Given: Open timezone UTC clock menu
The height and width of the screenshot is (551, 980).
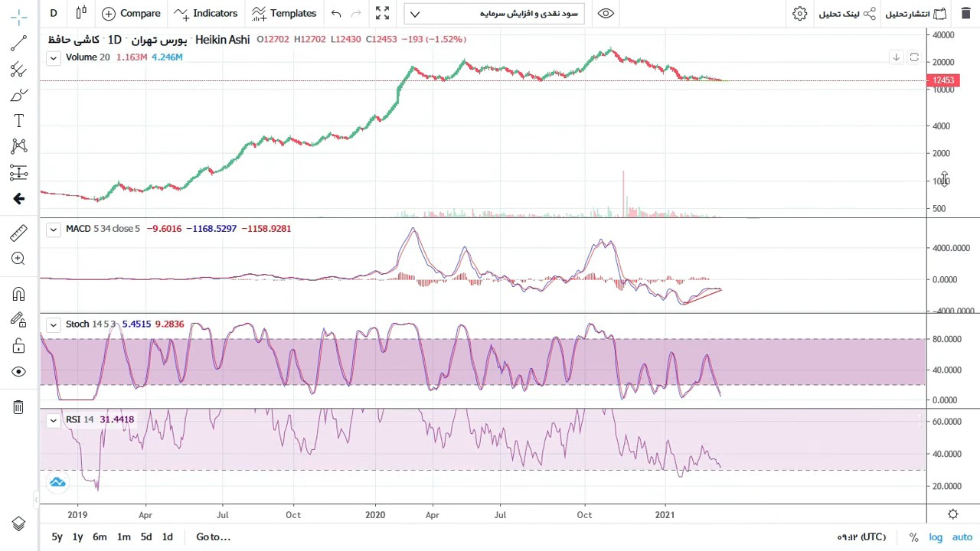Looking at the screenshot, I should (x=862, y=537).
